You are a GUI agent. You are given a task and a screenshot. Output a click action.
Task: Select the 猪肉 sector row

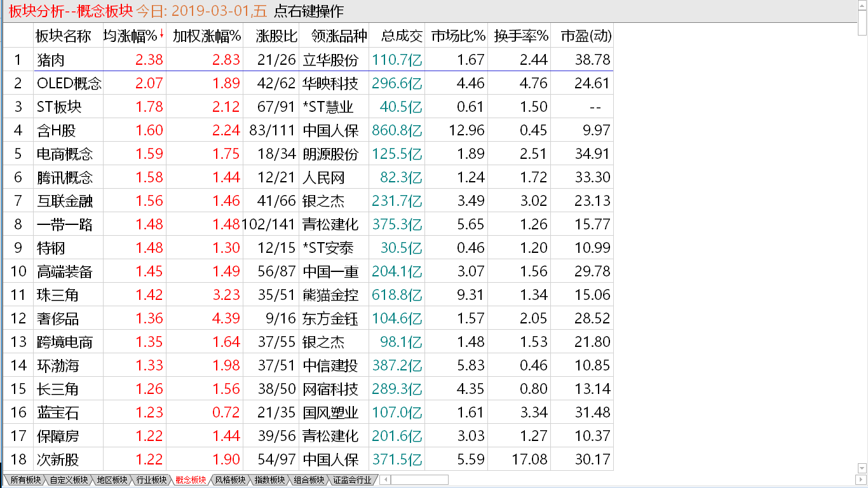click(308, 60)
